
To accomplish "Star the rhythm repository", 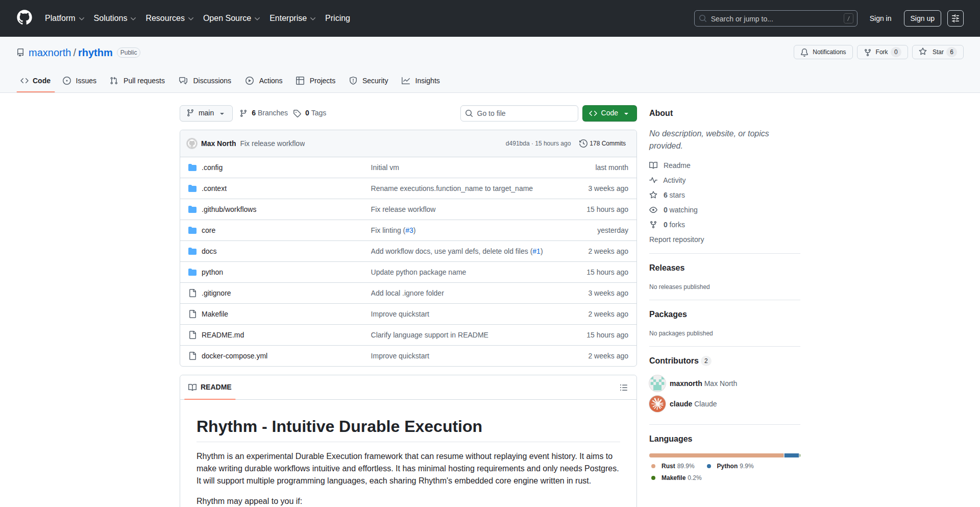I will pyautogui.click(x=938, y=52).
